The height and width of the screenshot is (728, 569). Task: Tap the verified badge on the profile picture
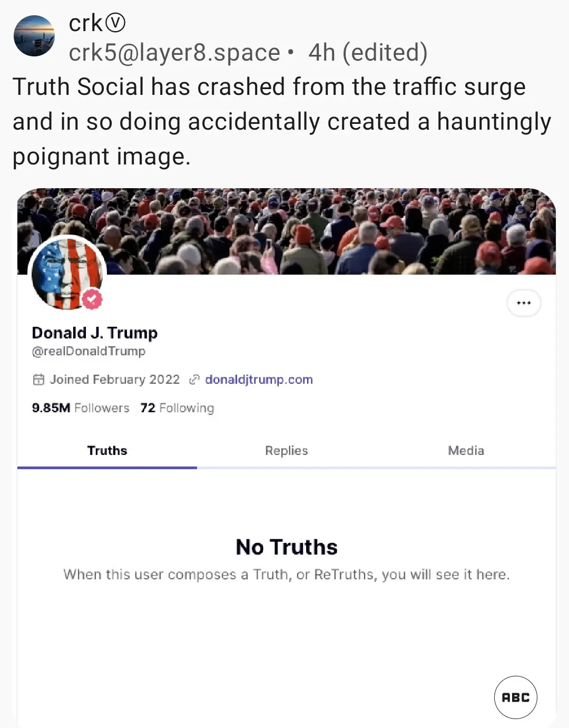(92, 299)
